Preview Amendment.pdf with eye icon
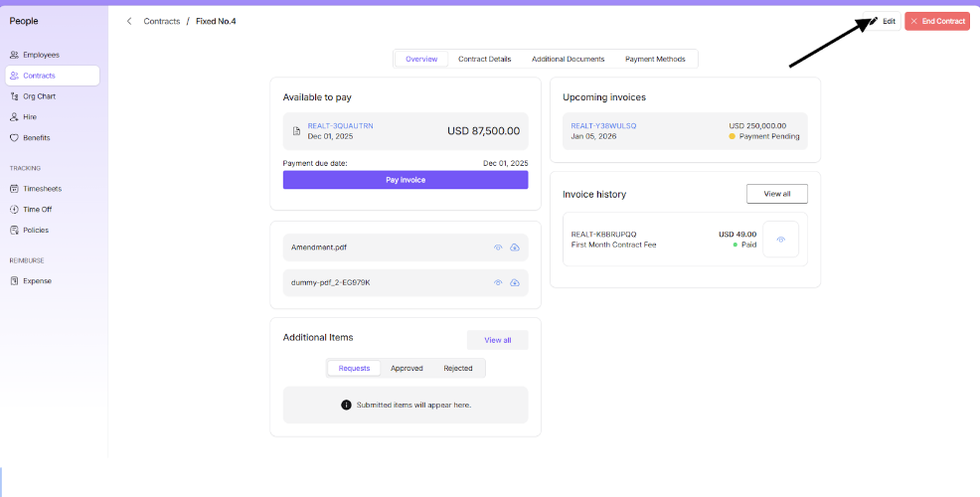The width and height of the screenshot is (980, 497). tap(498, 248)
